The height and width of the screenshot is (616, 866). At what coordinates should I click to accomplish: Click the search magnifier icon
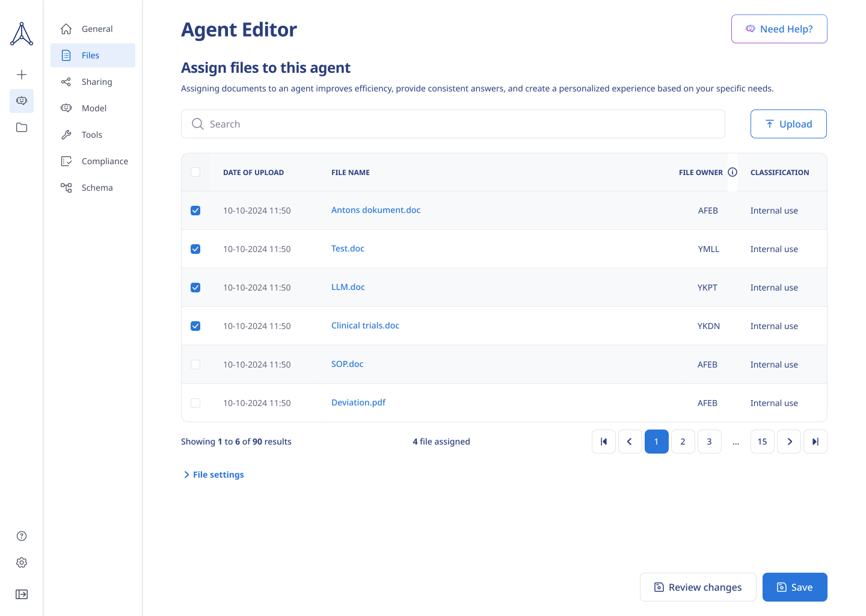pyautogui.click(x=198, y=124)
